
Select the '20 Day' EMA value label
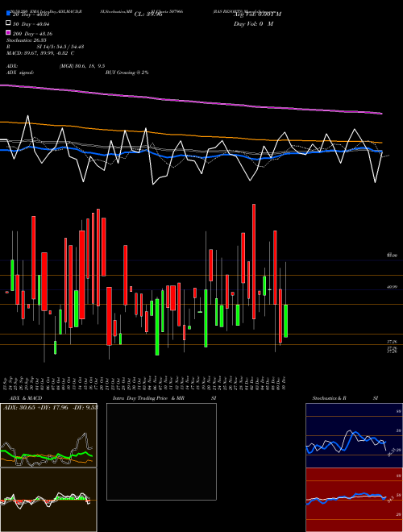31,15
